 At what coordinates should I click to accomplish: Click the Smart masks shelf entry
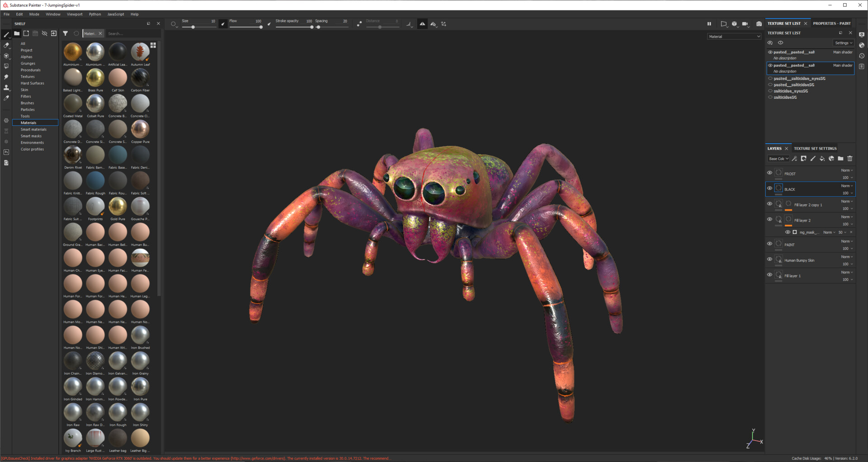pyautogui.click(x=31, y=136)
